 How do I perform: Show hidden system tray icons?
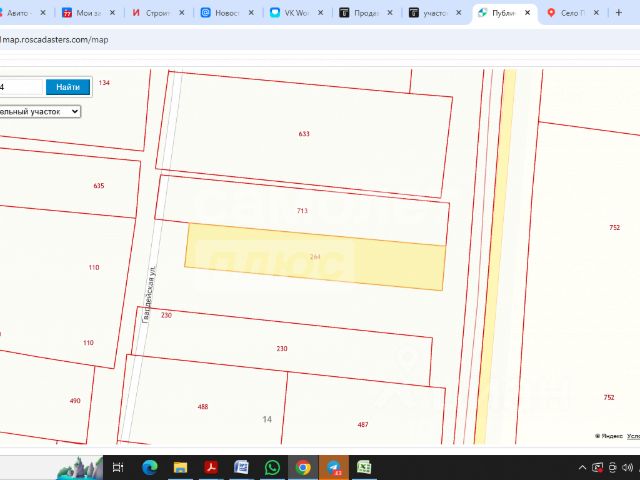click(x=582, y=467)
